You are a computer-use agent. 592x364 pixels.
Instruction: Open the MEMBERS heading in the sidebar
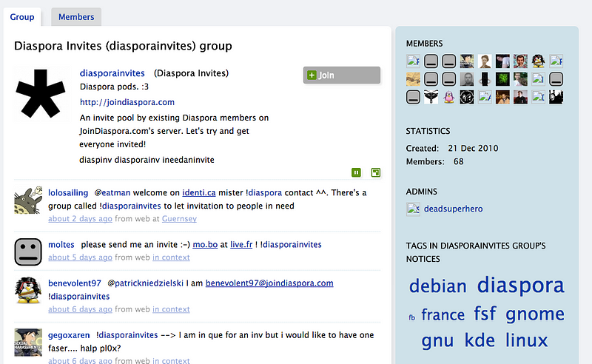click(x=424, y=44)
